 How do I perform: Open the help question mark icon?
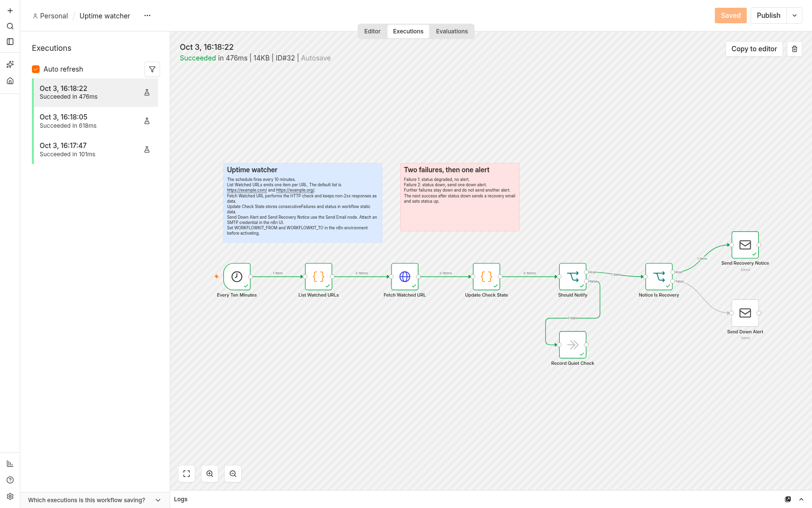click(10, 480)
